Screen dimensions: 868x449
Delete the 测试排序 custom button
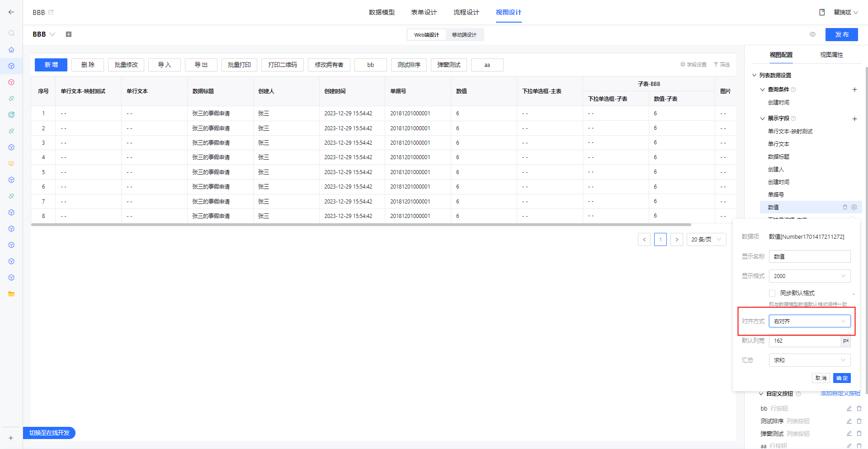859,421
